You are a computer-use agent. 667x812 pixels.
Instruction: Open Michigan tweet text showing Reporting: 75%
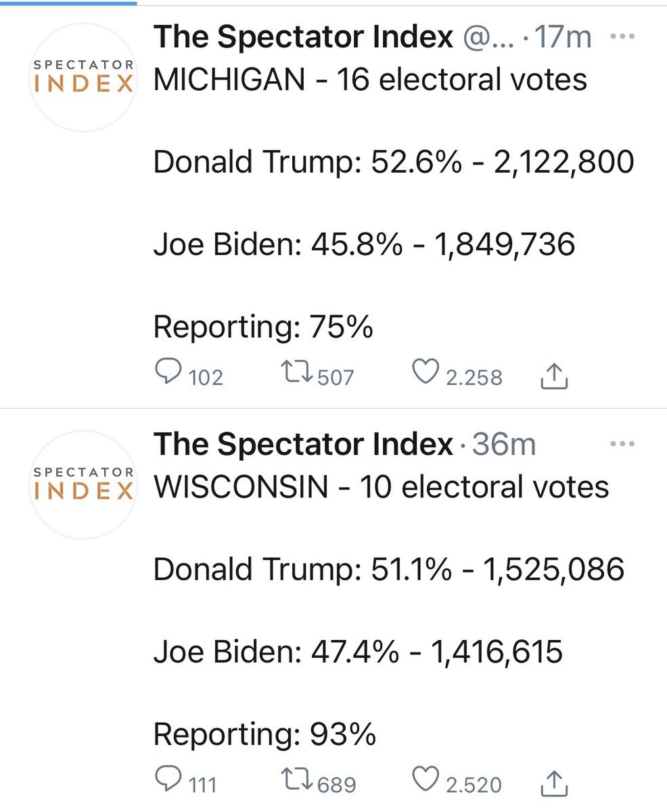pos(264,328)
